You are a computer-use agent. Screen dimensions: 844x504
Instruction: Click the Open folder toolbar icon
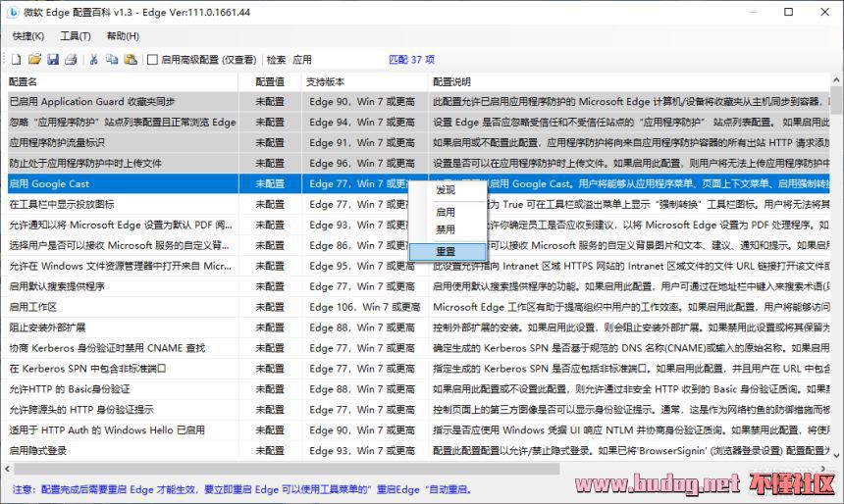tap(35, 60)
